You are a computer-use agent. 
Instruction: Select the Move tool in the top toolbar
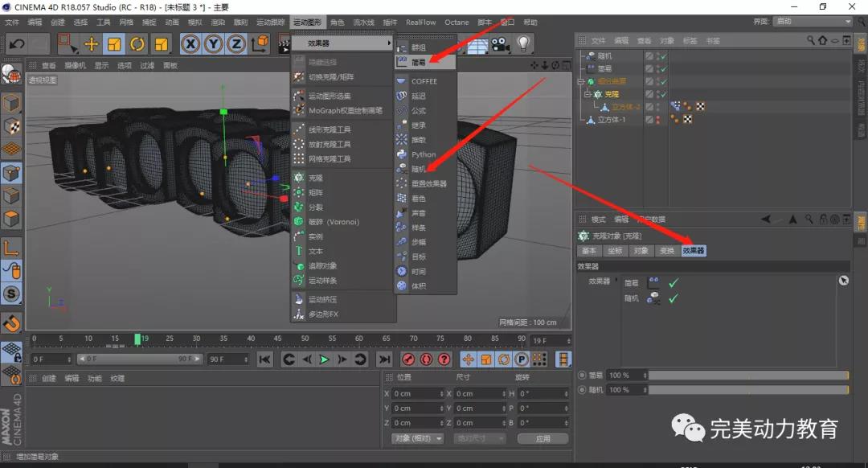tap(91, 43)
